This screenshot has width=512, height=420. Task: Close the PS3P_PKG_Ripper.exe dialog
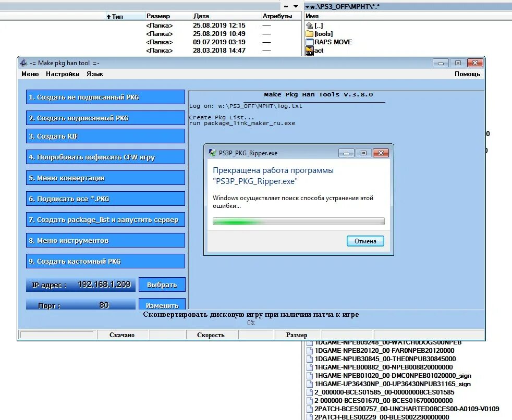[381, 153]
